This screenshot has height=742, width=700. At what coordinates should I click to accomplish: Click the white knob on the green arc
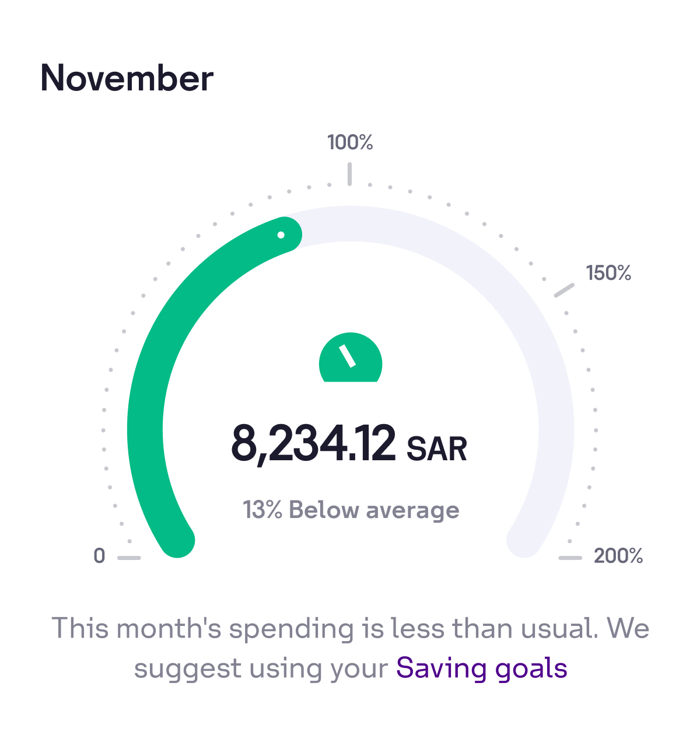281,235
